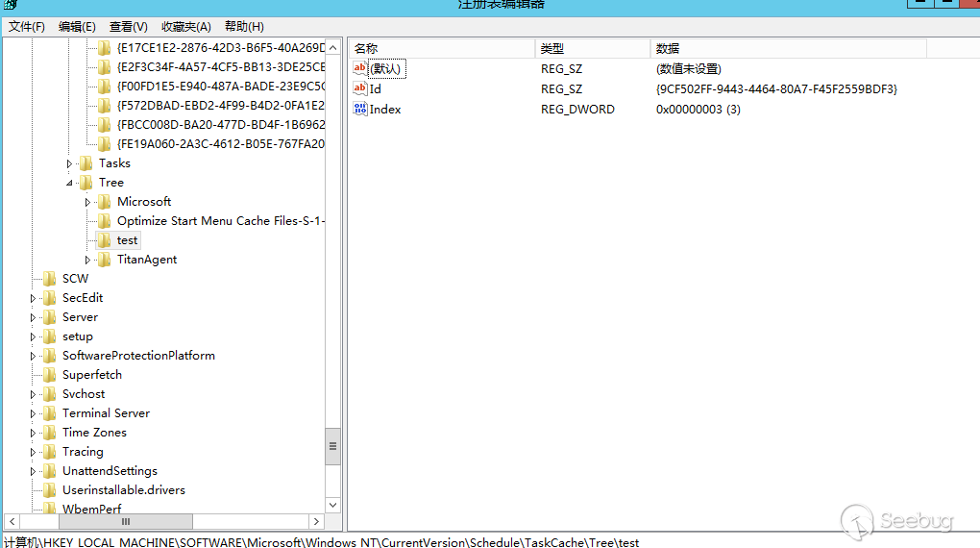Click the registry path in status bar

321,541
